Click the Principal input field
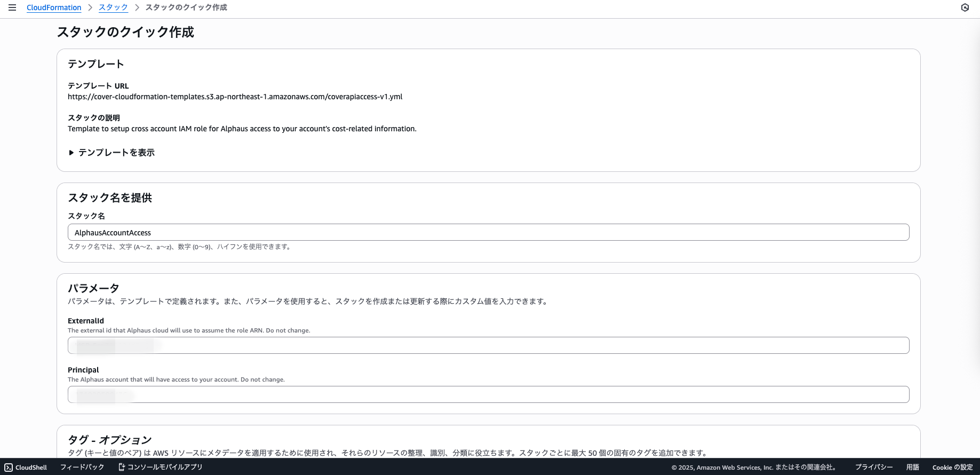 click(488, 394)
